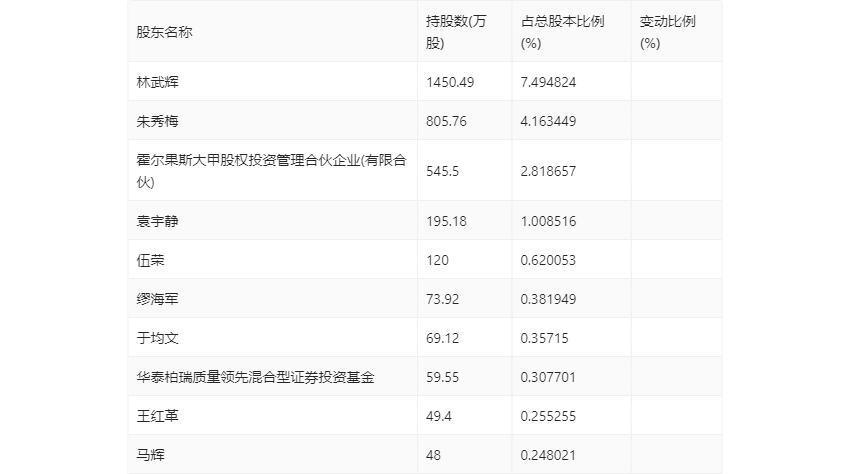Select shareholder name 马辉
Viewport: 850px width, 474px height.
150,455
